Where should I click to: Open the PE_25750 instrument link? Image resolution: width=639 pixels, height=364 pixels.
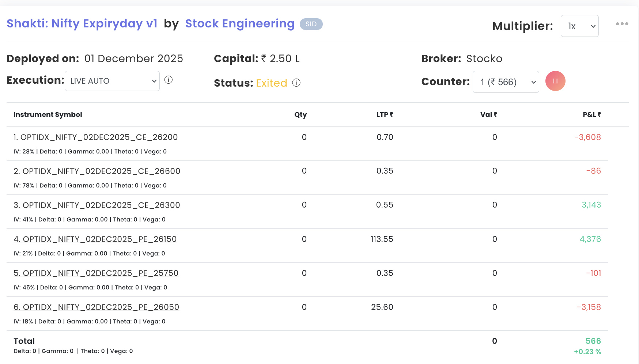click(96, 273)
